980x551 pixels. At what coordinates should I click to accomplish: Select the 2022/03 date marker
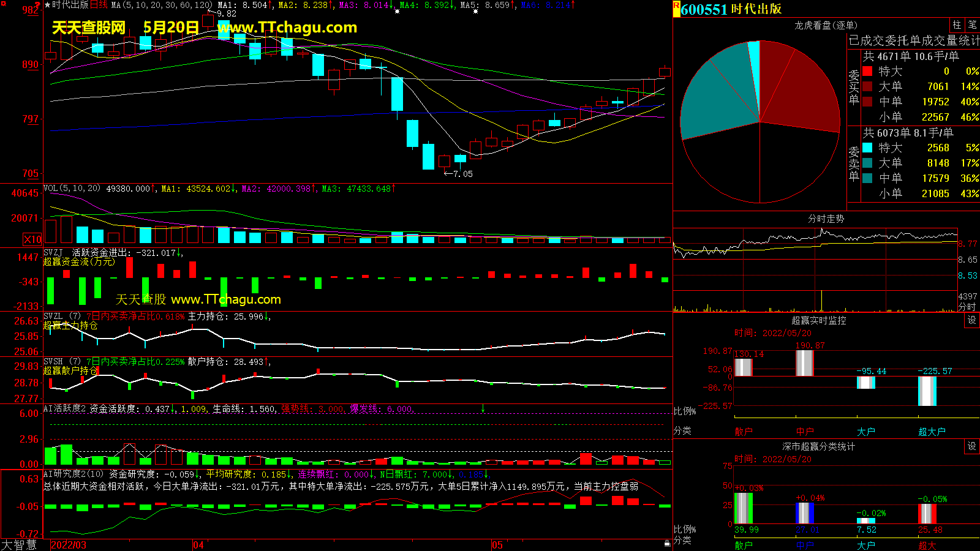pyautogui.click(x=68, y=545)
